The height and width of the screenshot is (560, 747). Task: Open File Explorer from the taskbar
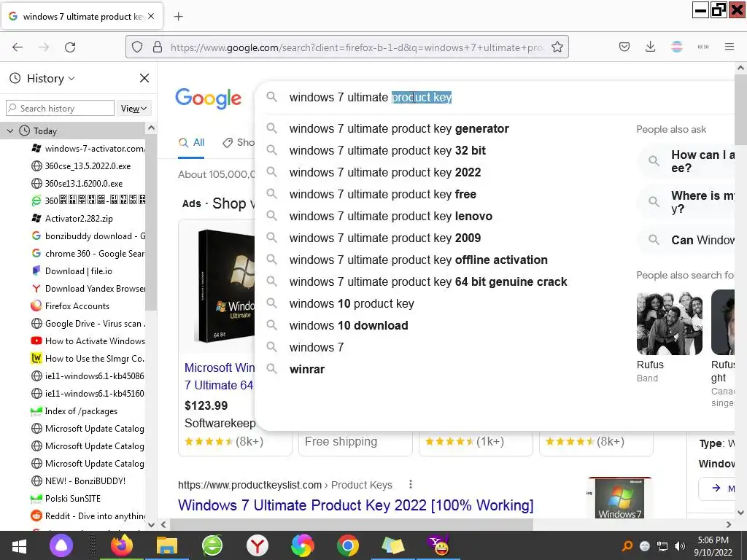tap(167, 545)
